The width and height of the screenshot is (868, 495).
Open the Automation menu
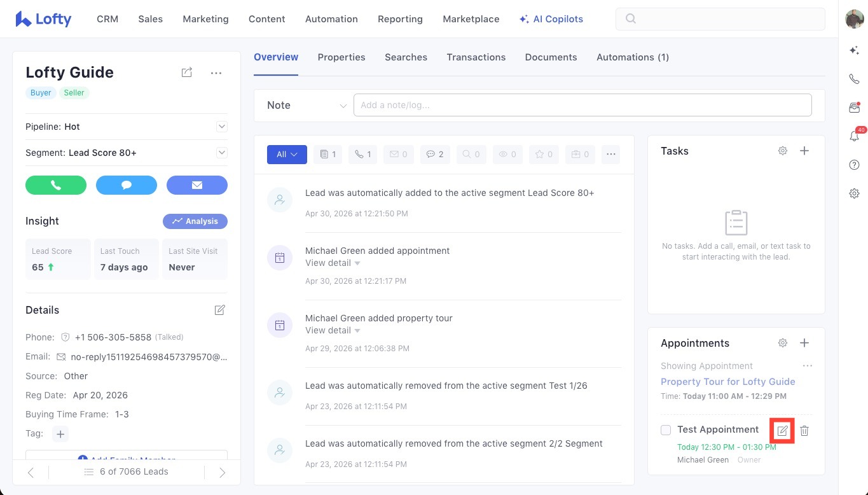pyautogui.click(x=331, y=19)
